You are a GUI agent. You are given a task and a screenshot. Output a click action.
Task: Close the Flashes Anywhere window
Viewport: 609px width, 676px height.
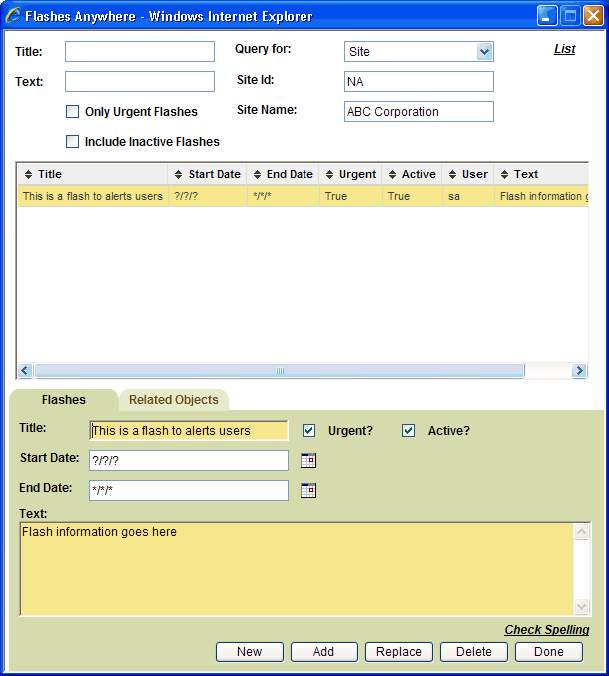pos(593,16)
